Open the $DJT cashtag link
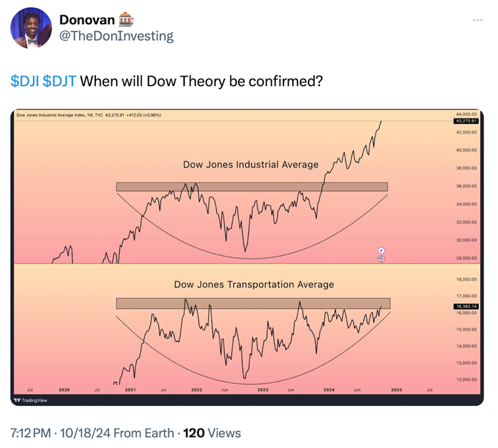 coord(60,82)
